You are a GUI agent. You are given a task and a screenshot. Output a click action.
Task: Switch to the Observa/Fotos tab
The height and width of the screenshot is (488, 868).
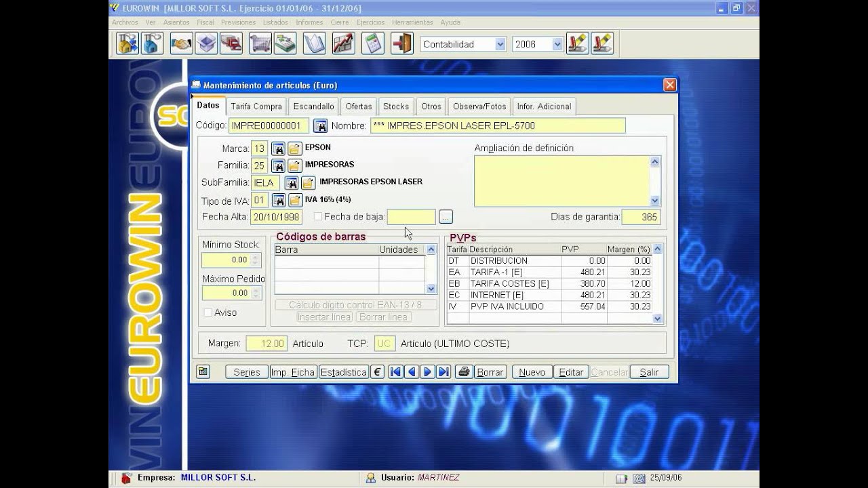479,106
